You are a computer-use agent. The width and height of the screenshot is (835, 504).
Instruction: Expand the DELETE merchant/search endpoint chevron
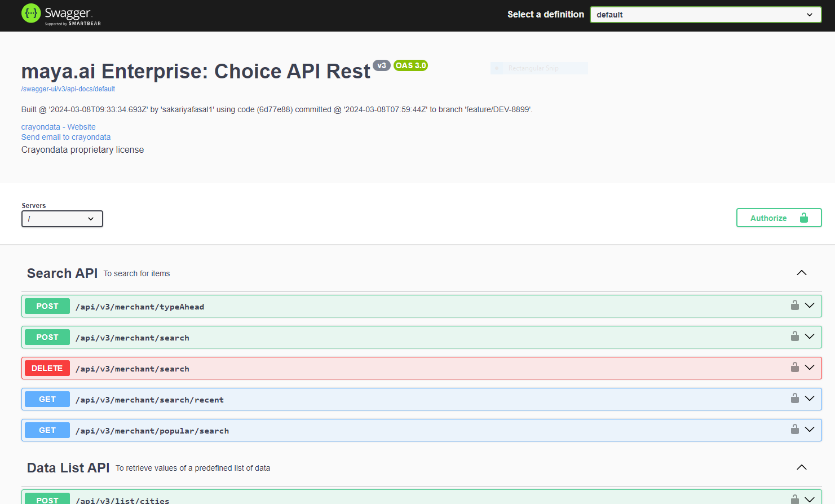(x=810, y=368)
